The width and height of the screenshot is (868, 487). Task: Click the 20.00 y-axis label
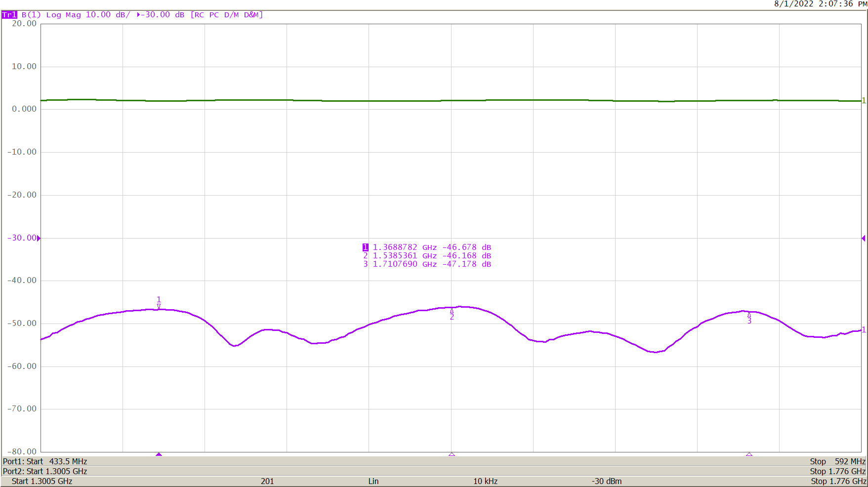point(24,23)
